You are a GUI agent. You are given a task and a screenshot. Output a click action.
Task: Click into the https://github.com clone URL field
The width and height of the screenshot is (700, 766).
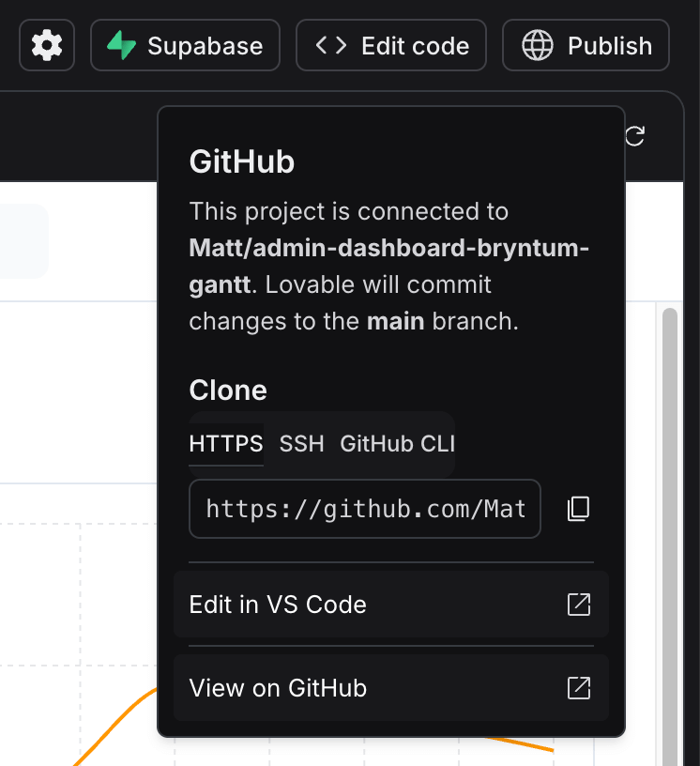coord(365,509)
